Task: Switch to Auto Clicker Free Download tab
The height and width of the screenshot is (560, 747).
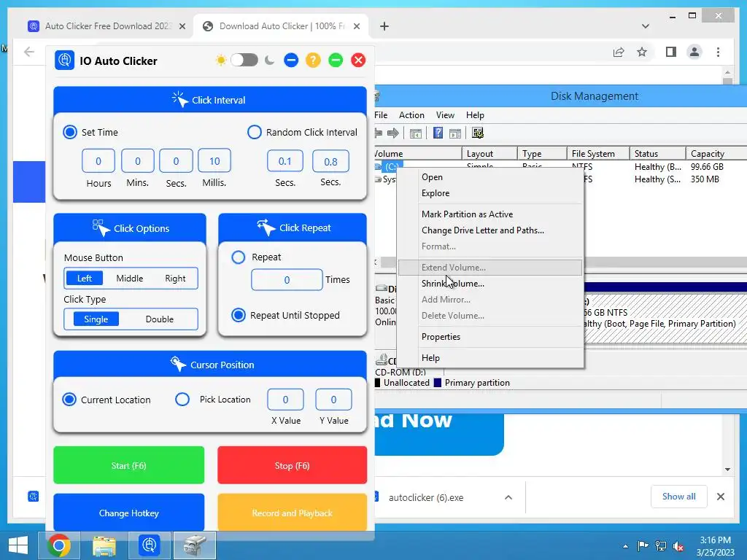Action: point(107,26)
